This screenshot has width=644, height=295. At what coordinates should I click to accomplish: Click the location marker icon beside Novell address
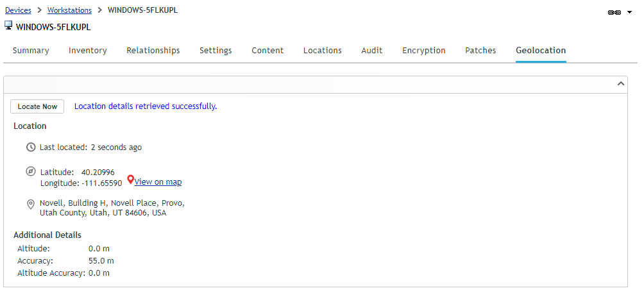tap(30, 204)
